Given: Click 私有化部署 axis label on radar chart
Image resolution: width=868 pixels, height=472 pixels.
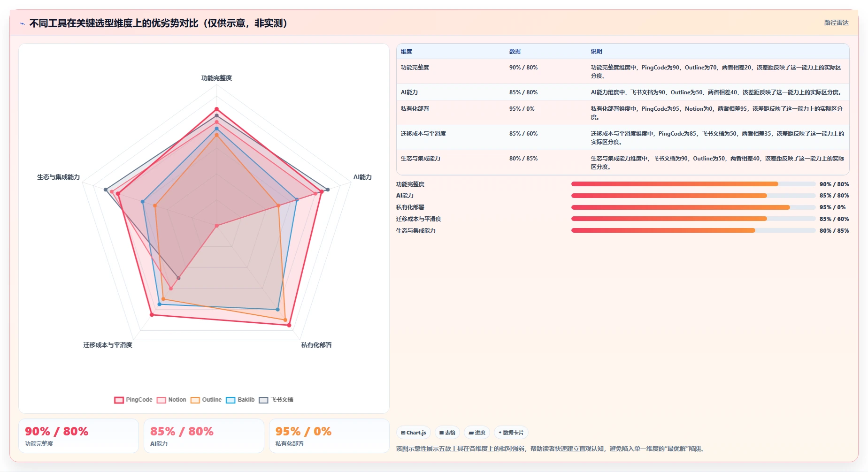Looking at the screenshot, I should pyautogui.click(x=316, y=345).
